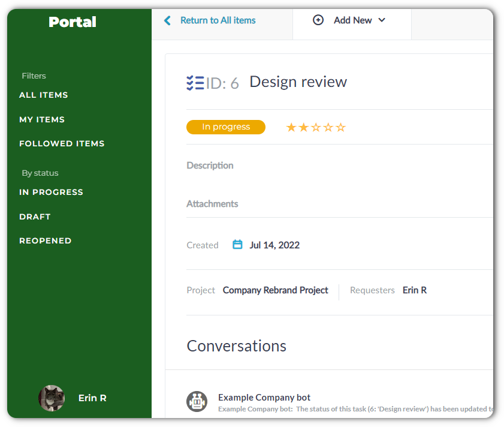Open the Company Rebrand Project link
Screen dimensions: 504x427
(275, 290)
